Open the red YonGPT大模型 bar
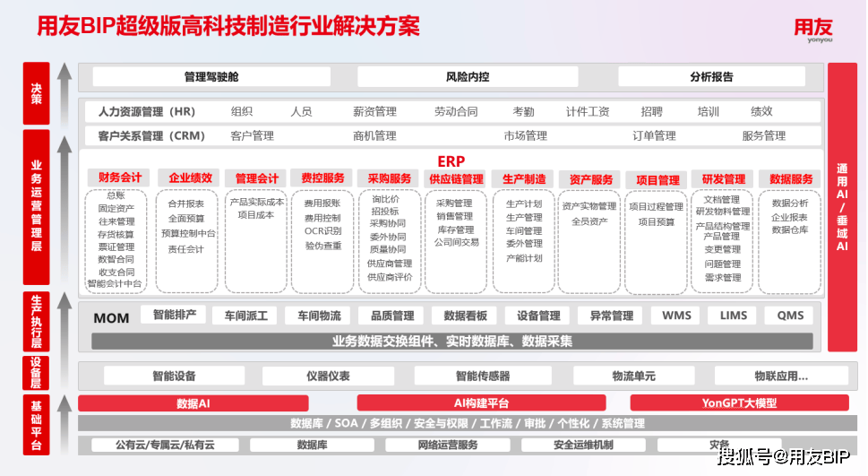 pos(740,403)
